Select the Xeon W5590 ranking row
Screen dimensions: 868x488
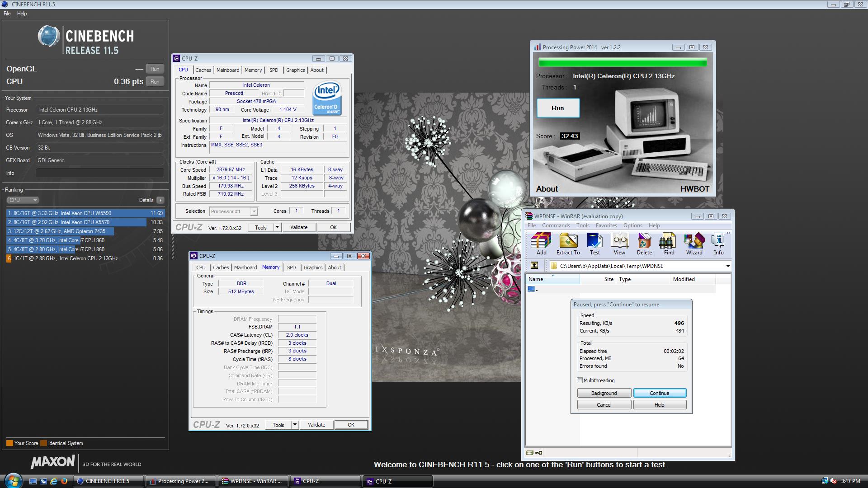point(85,213)
